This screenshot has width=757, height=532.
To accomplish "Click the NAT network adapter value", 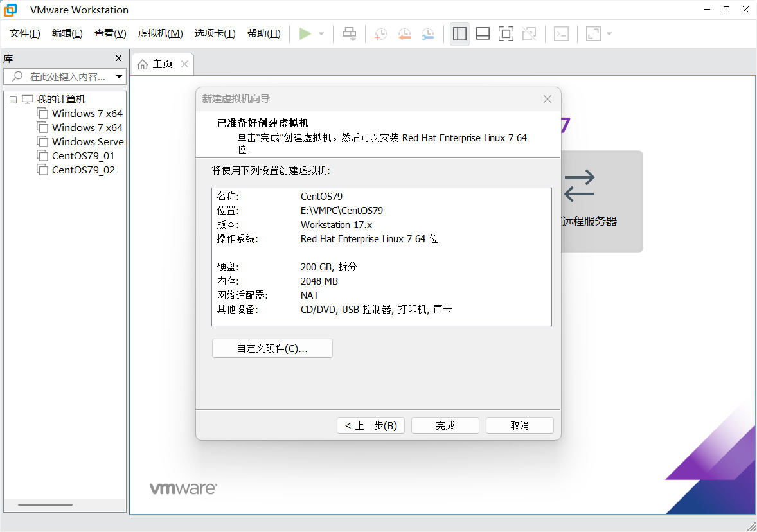I will [x=310, y=296].
